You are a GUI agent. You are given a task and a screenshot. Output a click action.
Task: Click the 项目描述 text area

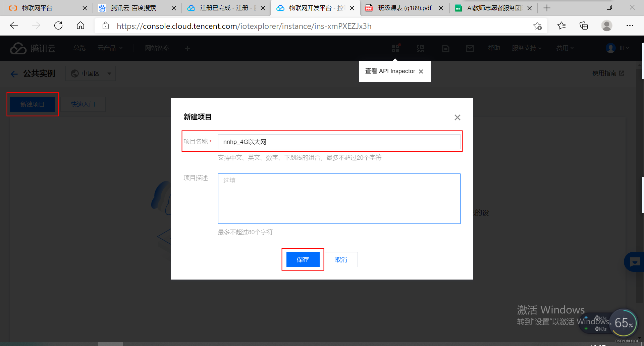[339, 199]
